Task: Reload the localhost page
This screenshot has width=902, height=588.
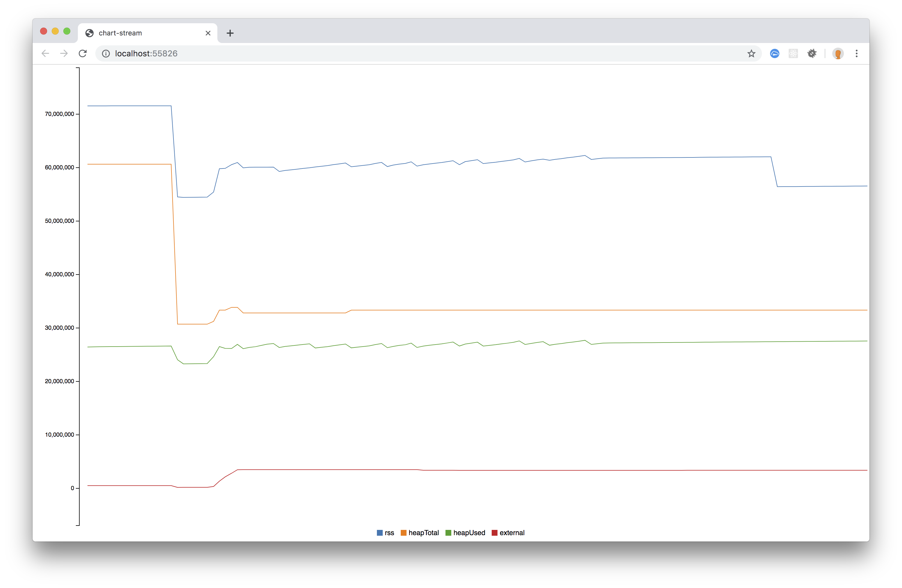Action: [x=83, y=53]
